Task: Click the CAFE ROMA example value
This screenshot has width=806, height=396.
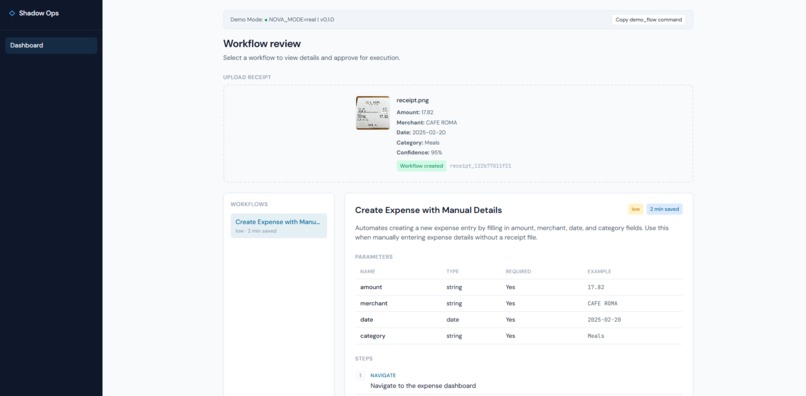Action: (x=602, y=303)
